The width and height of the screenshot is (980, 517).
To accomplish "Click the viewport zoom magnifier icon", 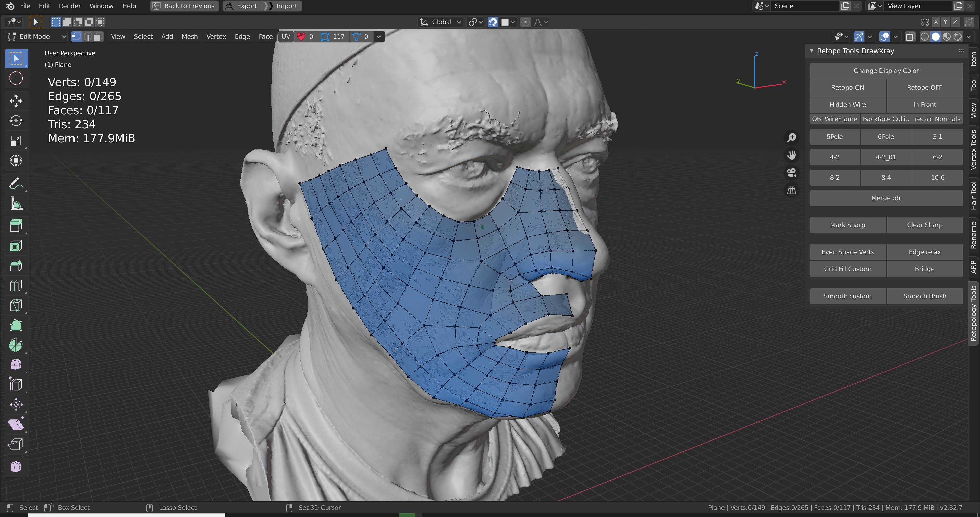I will coord(792,138).
